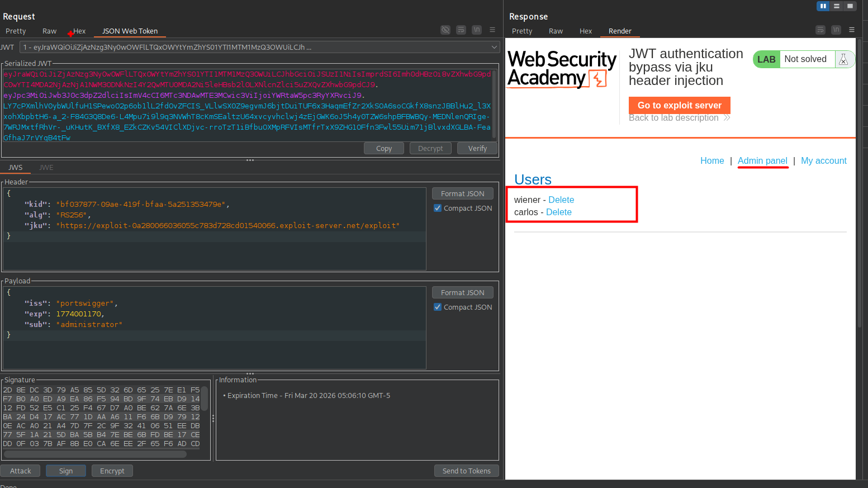868x488 pixels.
Task: Click the lab flask icon
Action: (843, 59)
